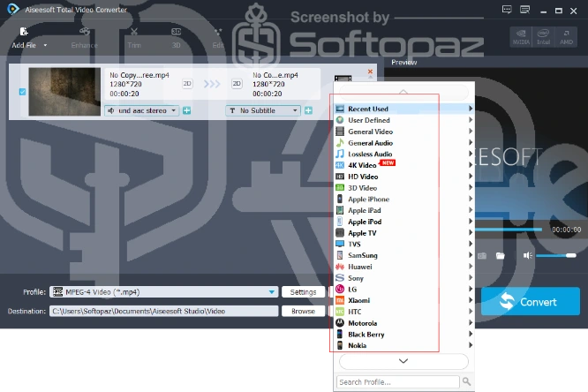
Task: Open the No Subtitle dropdown
Action: point(263,110)
